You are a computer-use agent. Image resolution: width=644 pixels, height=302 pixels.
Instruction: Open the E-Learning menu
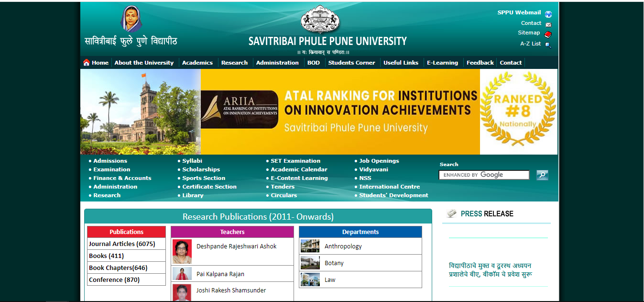(442, 63)
